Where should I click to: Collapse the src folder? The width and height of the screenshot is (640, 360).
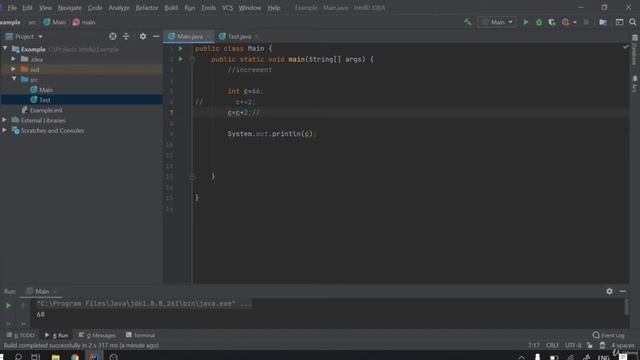pos(14,79)
